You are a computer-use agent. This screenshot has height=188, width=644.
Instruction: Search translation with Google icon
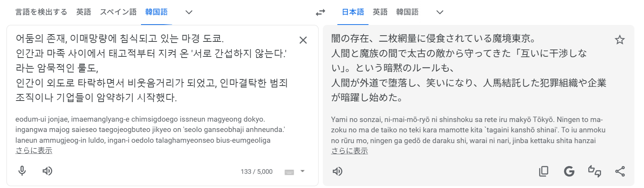[569, 171]
